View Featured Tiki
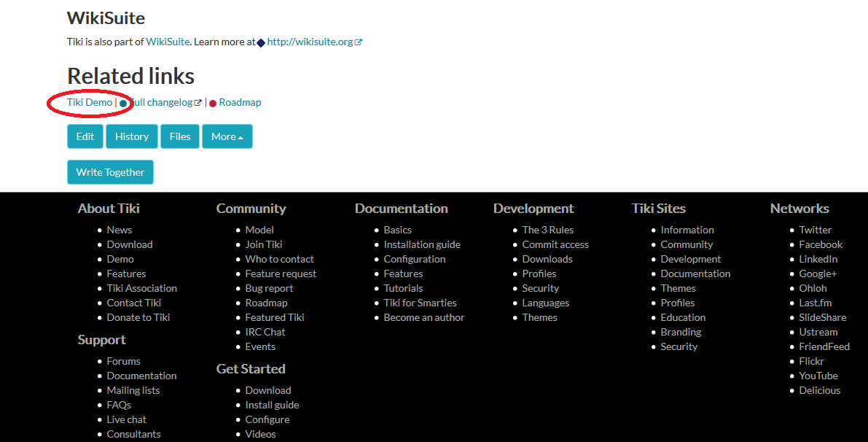This screenshot has width=868, height=442. tap(275, 317)
